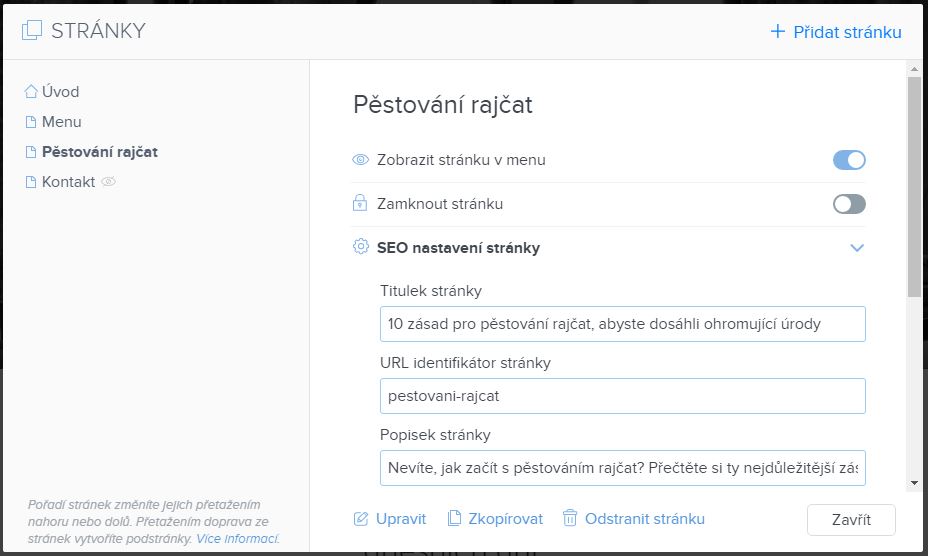
Task: Click the trash icon beside Odstranit stránku
Action: click(x=569, y=518)
